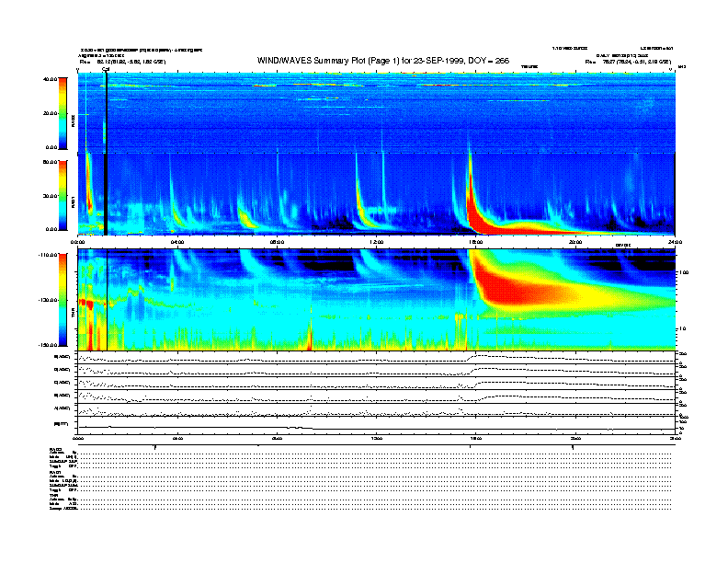Click the 20:00 tick label under RAD1 spectrogram
Viewport: 728px width, 563px height.
[x=575, y=242]
